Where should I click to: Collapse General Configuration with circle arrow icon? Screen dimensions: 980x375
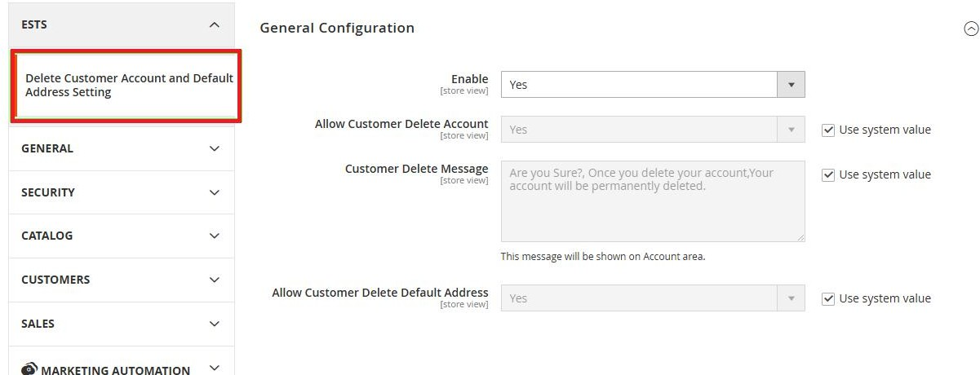click(x=970, y=29)
